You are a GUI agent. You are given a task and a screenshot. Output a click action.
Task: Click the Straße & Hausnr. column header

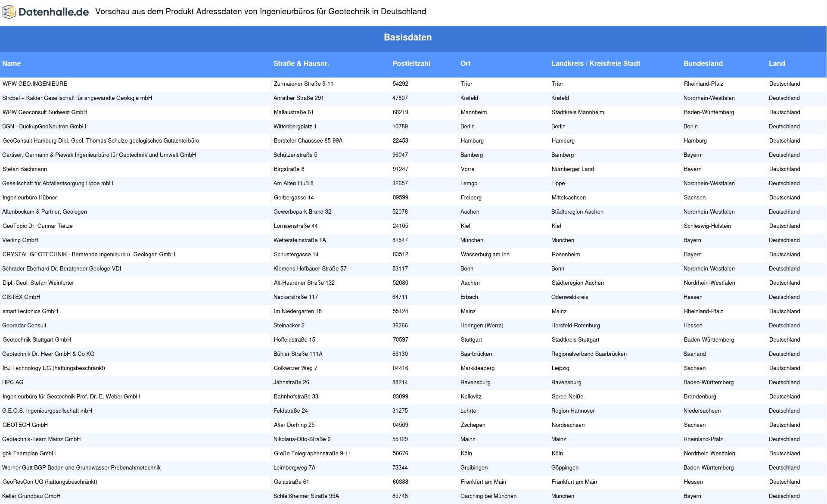pyautogui.click(x=302, y=63)
